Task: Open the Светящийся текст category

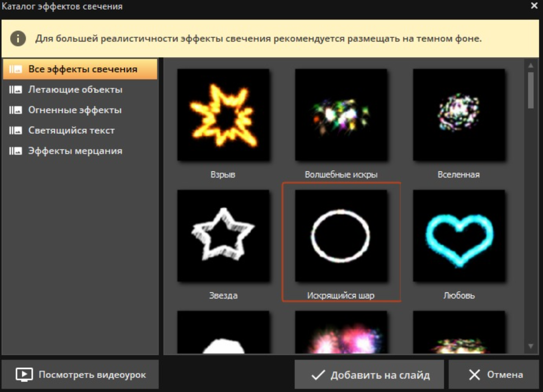Action: [80, 130]
